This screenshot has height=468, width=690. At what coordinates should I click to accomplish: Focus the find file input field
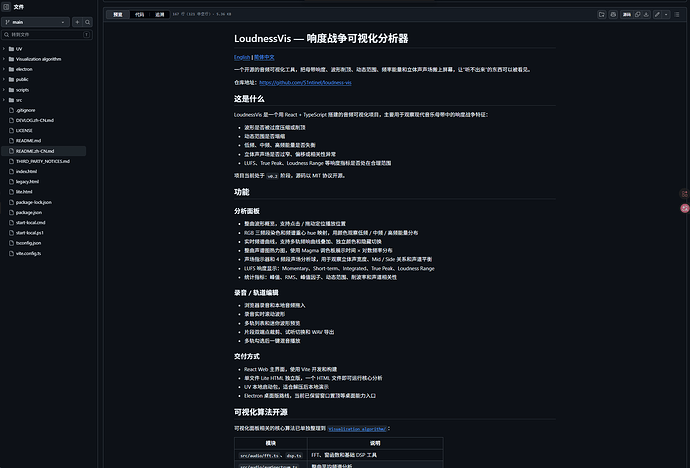[47, 34]
